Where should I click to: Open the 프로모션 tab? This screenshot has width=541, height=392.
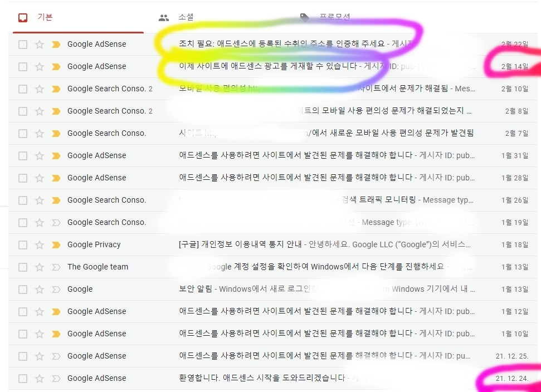point(335,17)
